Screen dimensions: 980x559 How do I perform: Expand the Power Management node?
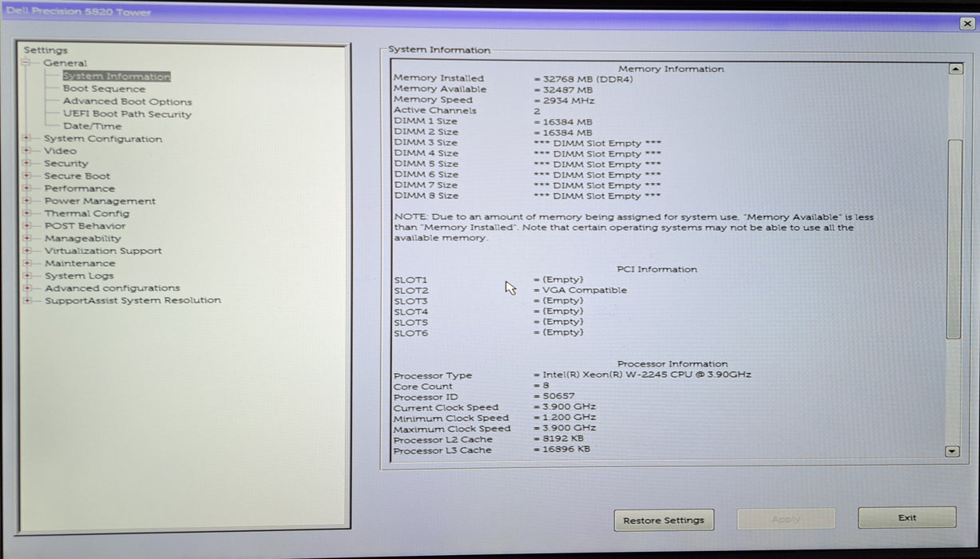(x=26, y=201)
